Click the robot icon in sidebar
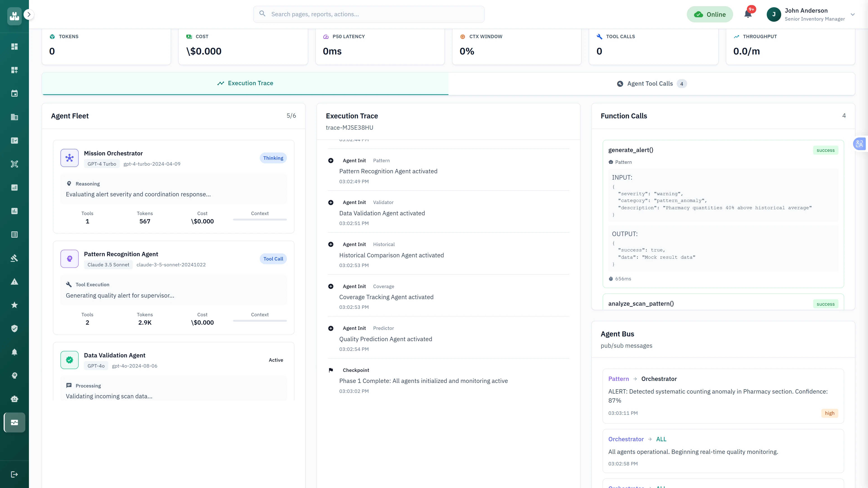Viewport: 868px width, 488px height. [x=14, y=399]
